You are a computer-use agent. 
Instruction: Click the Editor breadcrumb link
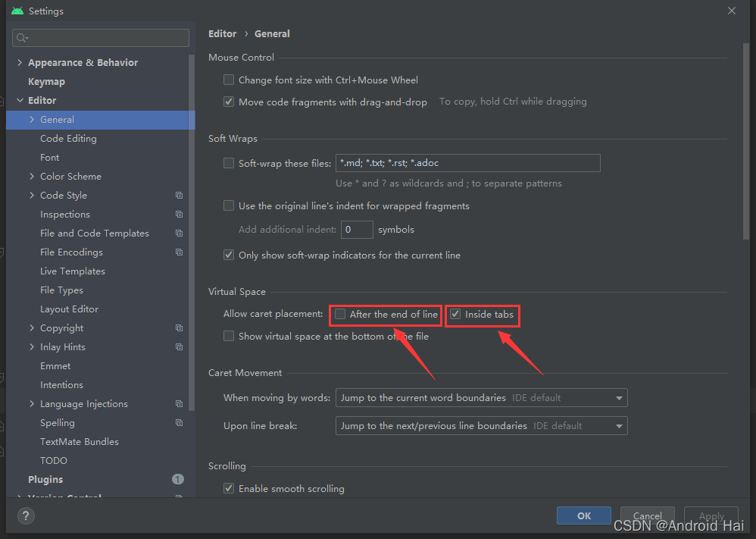pos(222,34)
